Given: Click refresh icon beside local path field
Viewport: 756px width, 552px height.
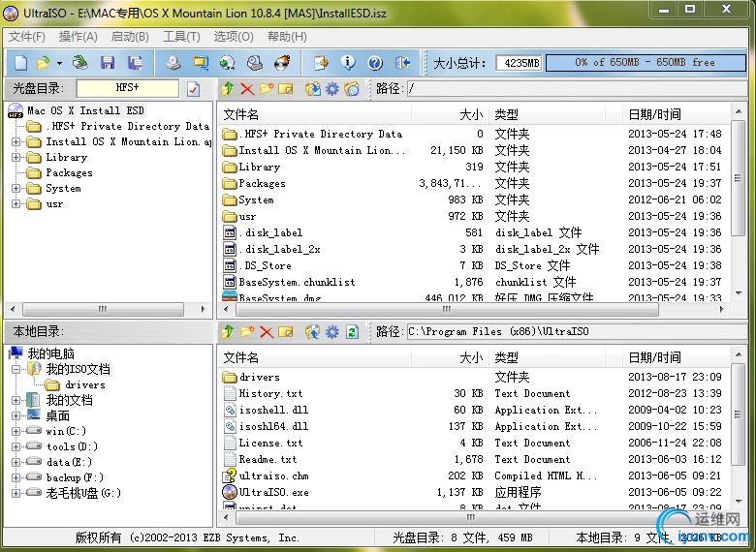Looking at the screenshot, I should (x=352, y=332).
